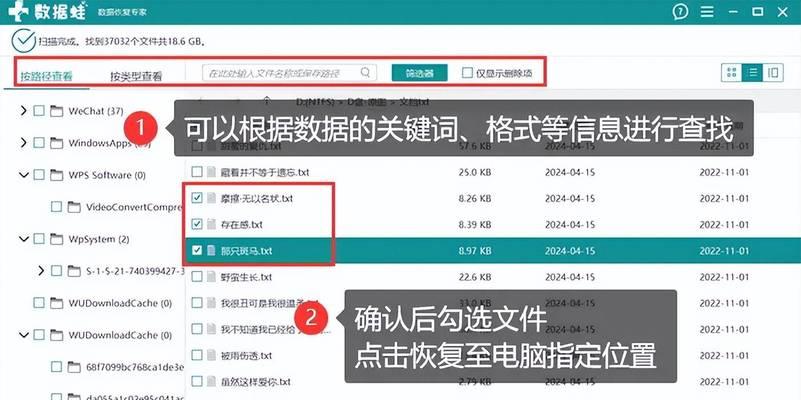Screen dimensions: 801x400
Task: Select the 虽然这样爱你.txt file name
Action: (x=256, y=381)
